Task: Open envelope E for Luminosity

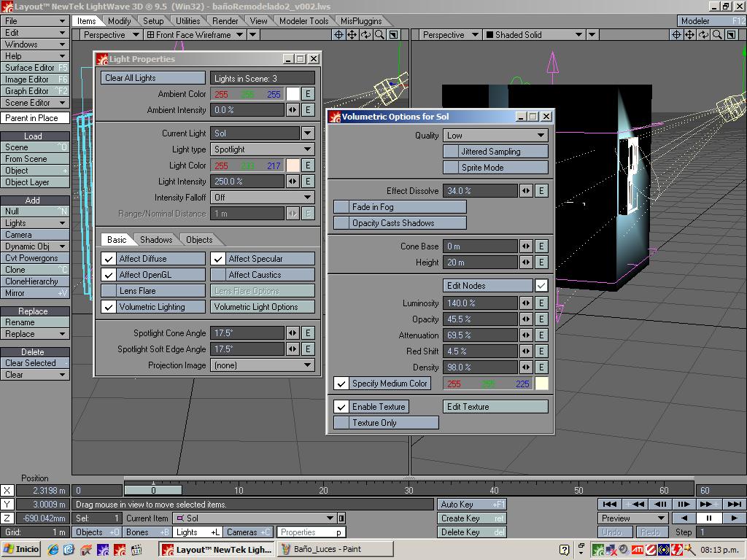Action: click(x=541, y=303)
